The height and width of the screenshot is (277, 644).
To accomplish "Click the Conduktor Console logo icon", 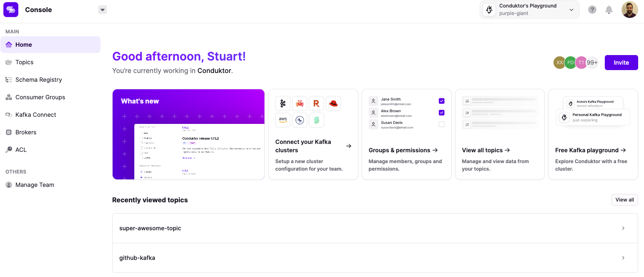I will coord(11,10).
